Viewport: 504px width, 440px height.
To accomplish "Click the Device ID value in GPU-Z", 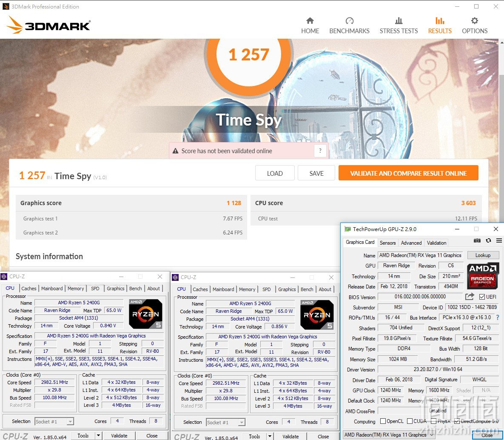I will [472, 307].
